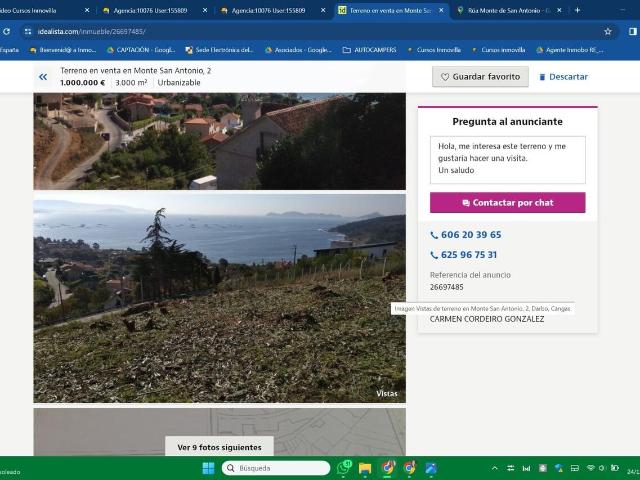Open the Windows Start menu
Viewport: 640px width, 480px height.
pos(208,468)
